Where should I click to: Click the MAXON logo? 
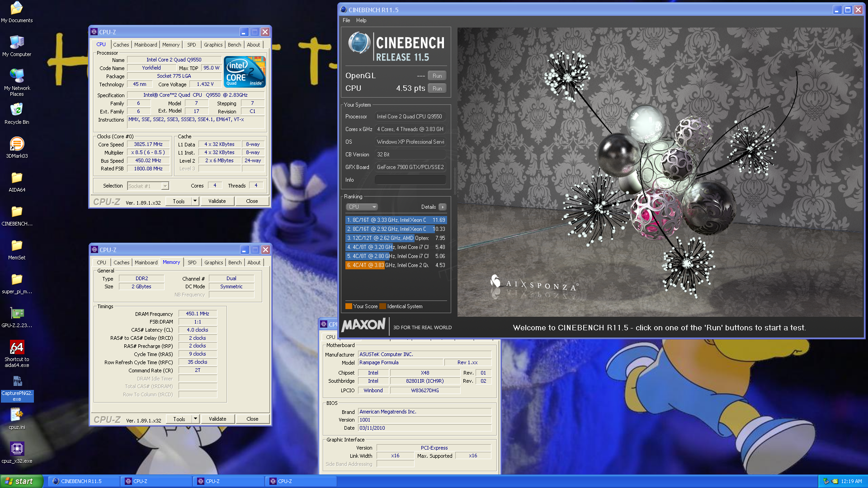[x=364, y=325]
